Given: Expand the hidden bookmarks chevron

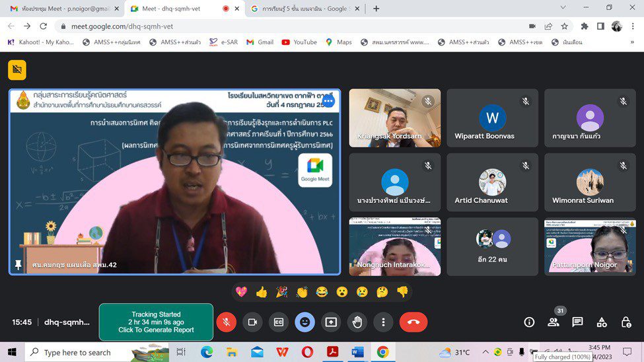Looking at the screenshot, I should 632,42.
